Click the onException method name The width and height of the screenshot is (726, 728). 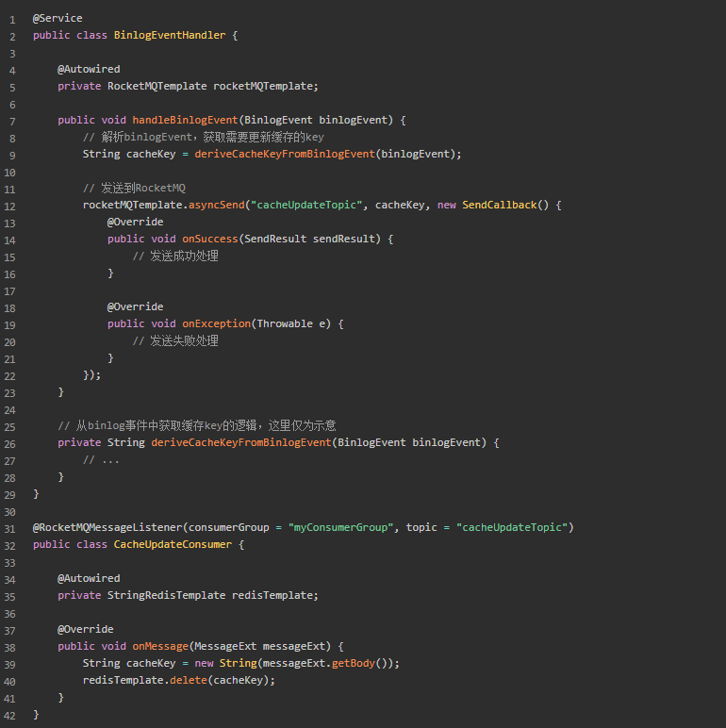(216, 324)
